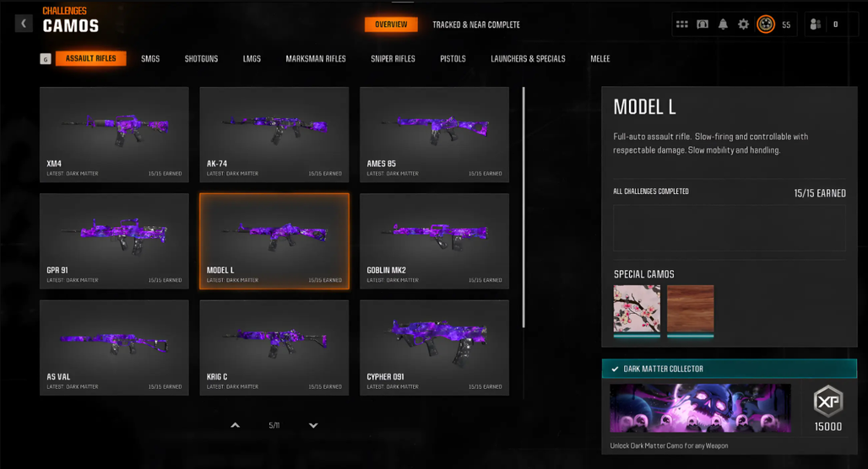Open the settings gear
The image size is (868, 469).
743,24
